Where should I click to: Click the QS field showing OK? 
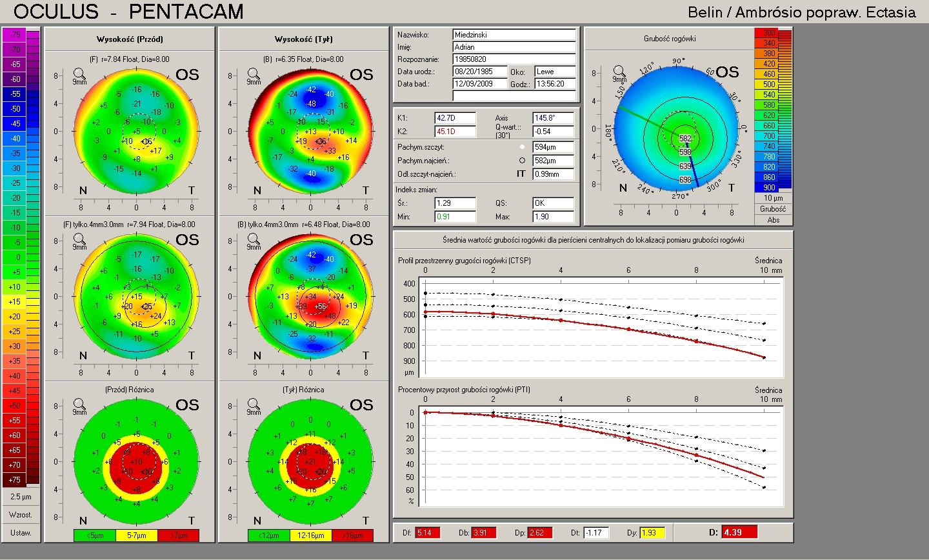tap(554, 203)
